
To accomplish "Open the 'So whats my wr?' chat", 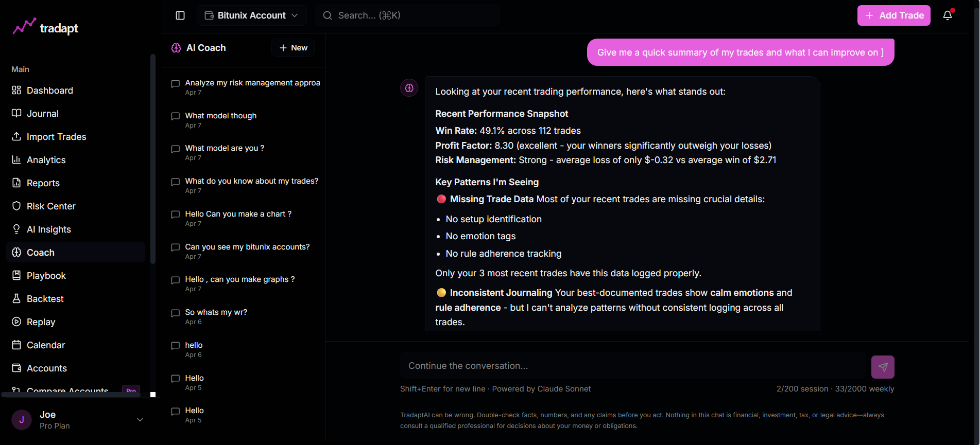I will click(216, 312).
